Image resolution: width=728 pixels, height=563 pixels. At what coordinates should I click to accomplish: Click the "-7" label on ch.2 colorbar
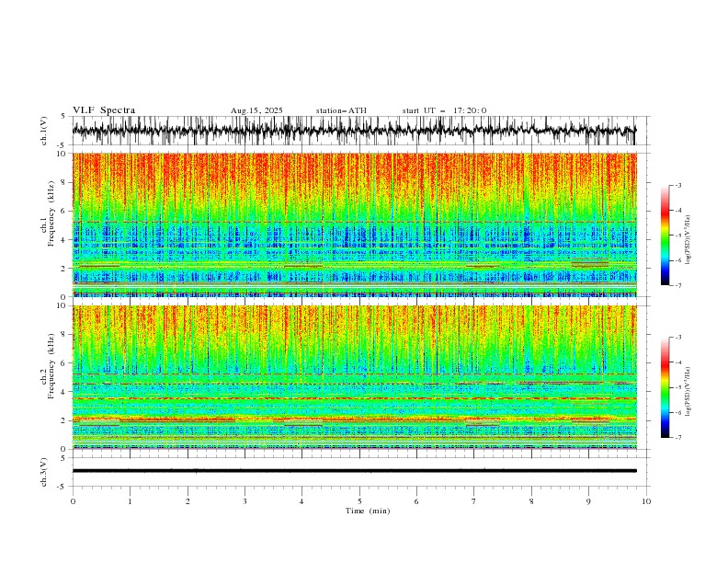pyautogui.click(x=678, y=438)
